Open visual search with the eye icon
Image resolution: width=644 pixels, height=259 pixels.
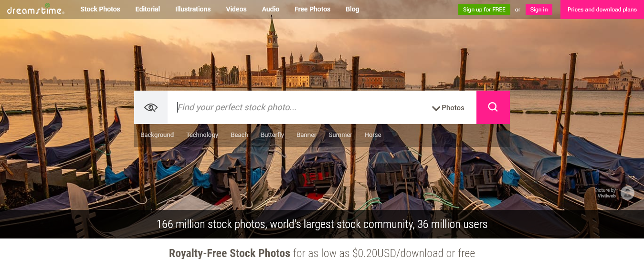point(151,107)
